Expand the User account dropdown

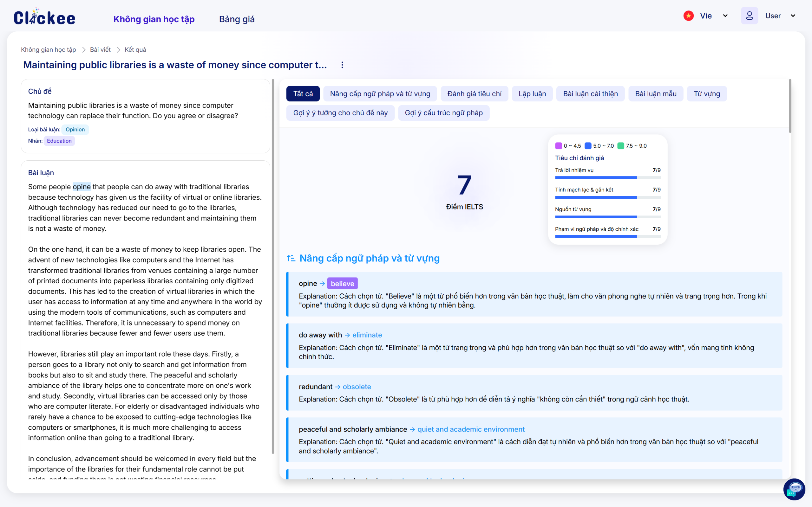pyautogui.click(x=793, y=16)
